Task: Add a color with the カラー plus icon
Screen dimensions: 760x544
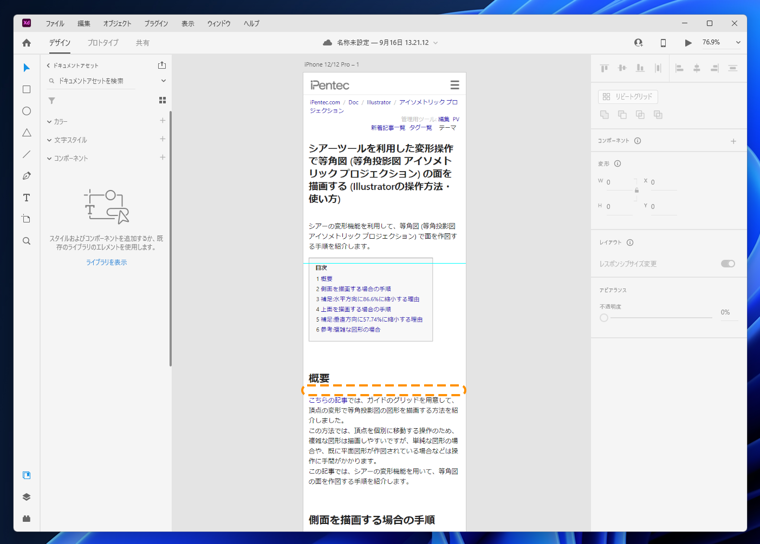Action: 162,121
